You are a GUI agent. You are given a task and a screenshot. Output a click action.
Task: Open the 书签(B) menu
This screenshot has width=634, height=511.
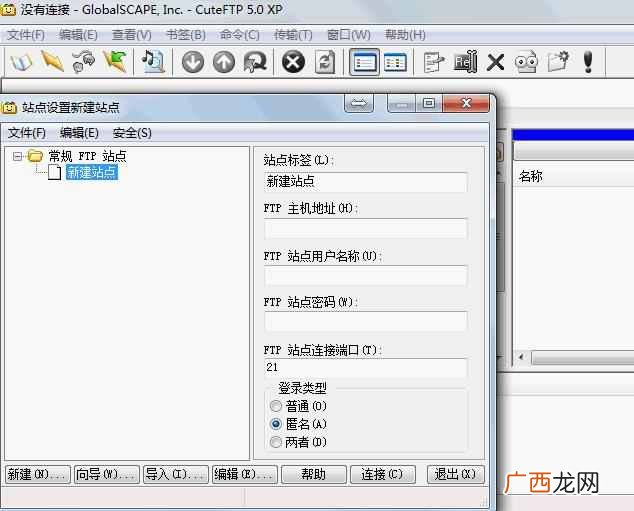pyautogui.click(x=186, y=35)
